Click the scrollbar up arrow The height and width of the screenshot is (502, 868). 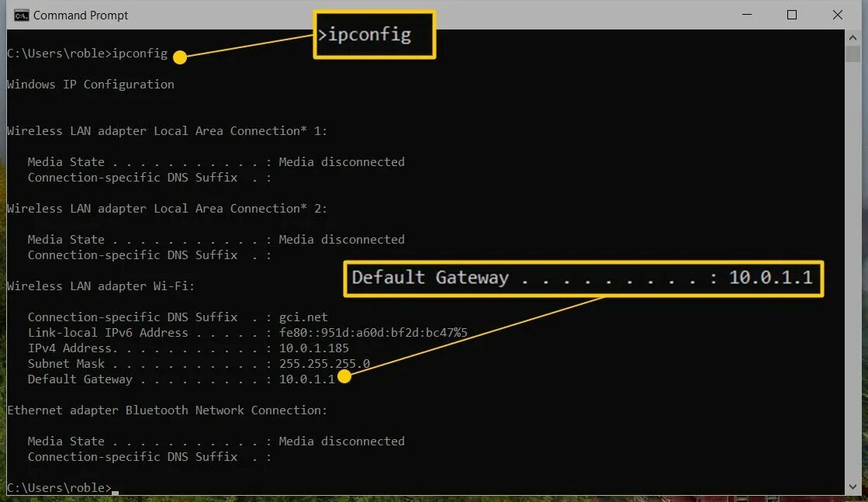pyautogui.click(x=852, y=38)
